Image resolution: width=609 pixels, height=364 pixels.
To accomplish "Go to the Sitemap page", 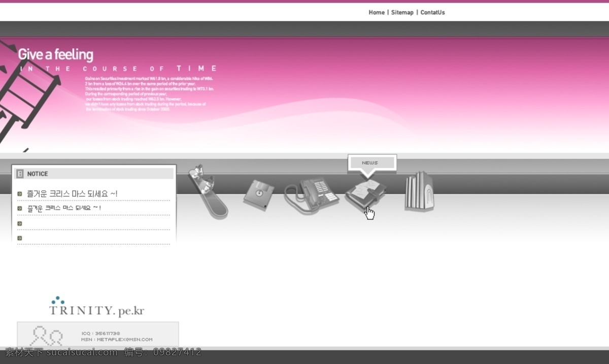I will pyautogui.click(x=402, y=12).
